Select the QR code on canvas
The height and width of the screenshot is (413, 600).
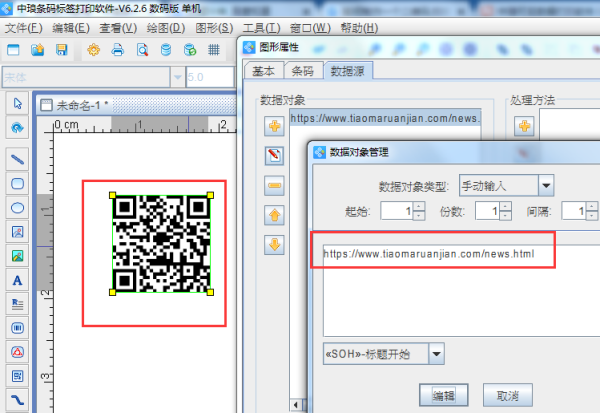161,244
